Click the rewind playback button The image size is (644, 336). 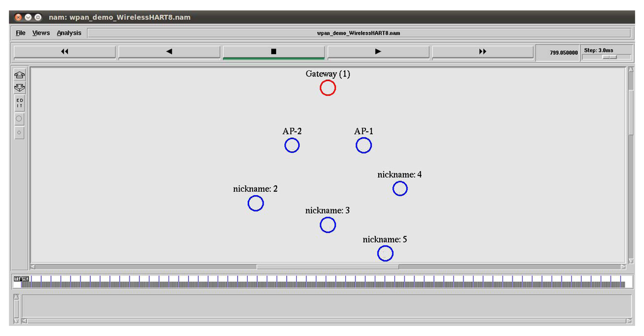click(x=65, y=52)
